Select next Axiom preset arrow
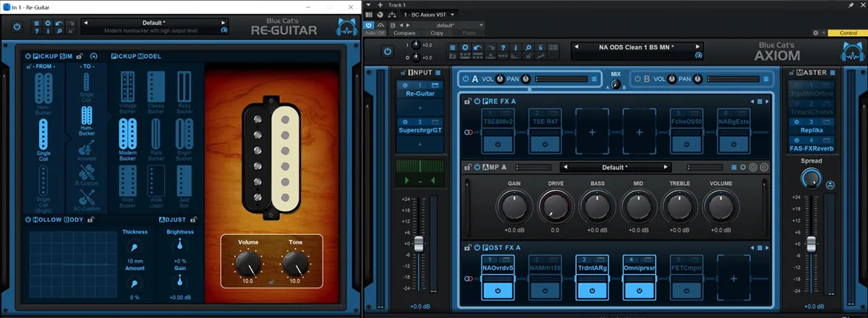This screenshot has height=318, width=868. 698,47
